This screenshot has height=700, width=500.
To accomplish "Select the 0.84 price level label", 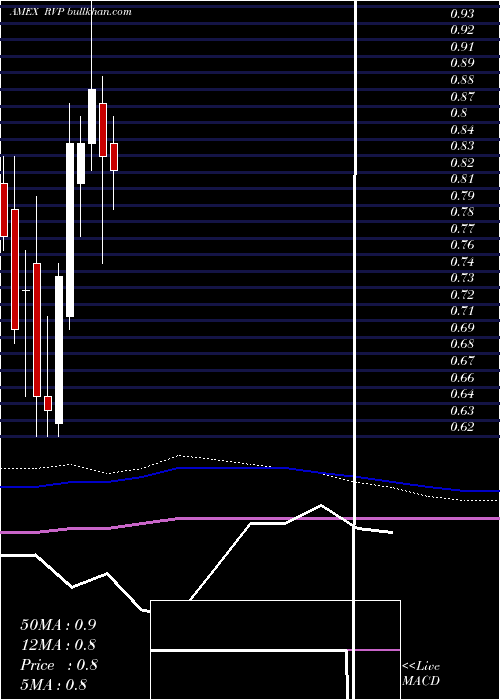I will [x=462, y=130].
